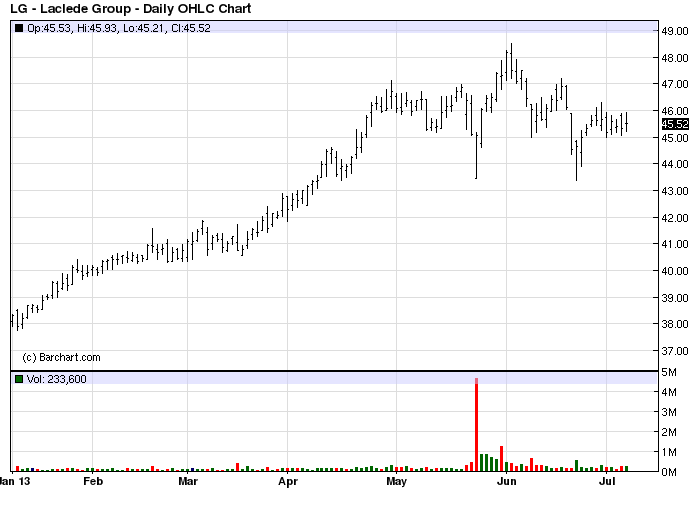Click the 'Jan 13' date axis label
Image resolution: width=700 pixels, height=512 pixels.
15,481
